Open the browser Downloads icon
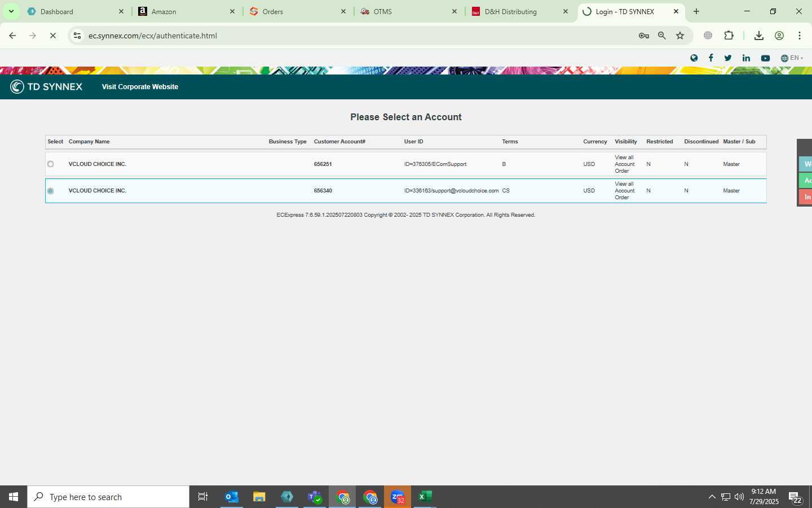The width and height of the screenshot is (812, 508). click(x=759, y=36)
